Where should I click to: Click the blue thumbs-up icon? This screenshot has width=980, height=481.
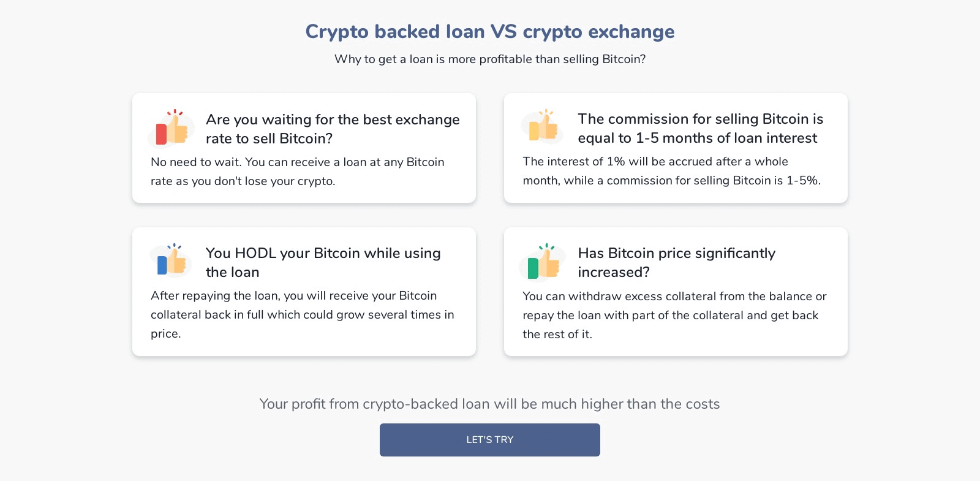click(171, 259)
